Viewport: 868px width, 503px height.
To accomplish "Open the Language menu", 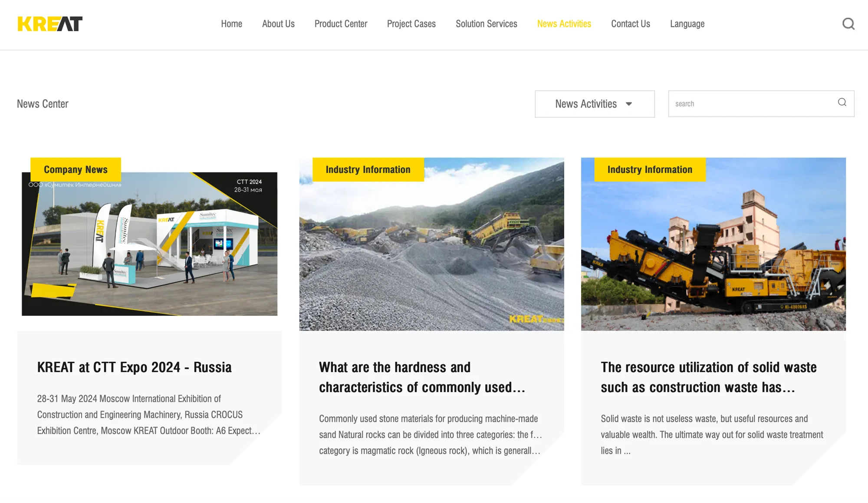I will coord(687,24).
